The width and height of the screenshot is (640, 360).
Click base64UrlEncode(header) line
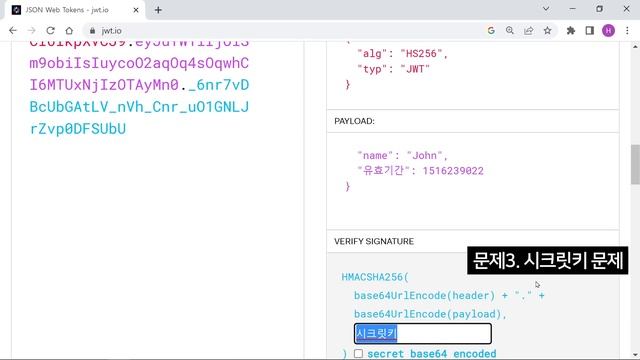click(449, 295)
